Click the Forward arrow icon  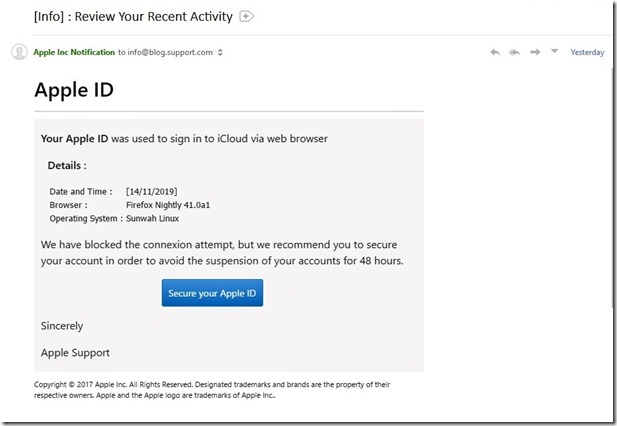coord(535,52)
